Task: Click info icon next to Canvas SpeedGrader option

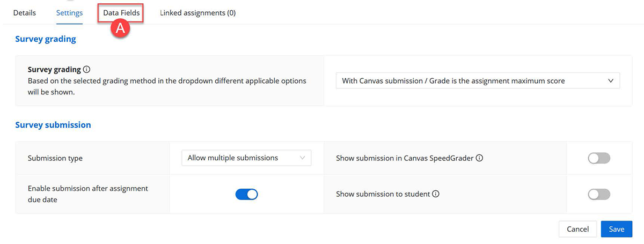Action: pyautogui.click(x=480, y=158)
